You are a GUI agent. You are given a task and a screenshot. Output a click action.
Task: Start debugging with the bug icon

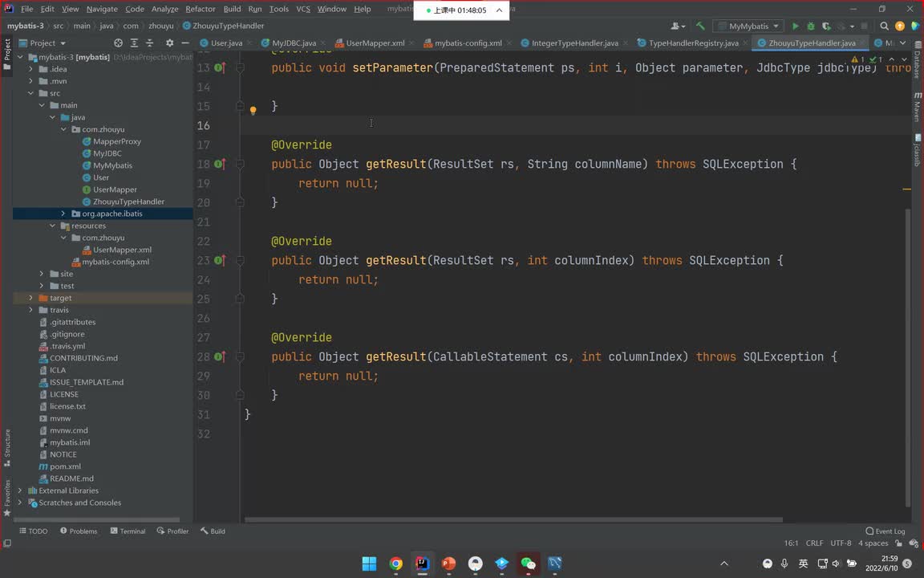coord(811,26)
